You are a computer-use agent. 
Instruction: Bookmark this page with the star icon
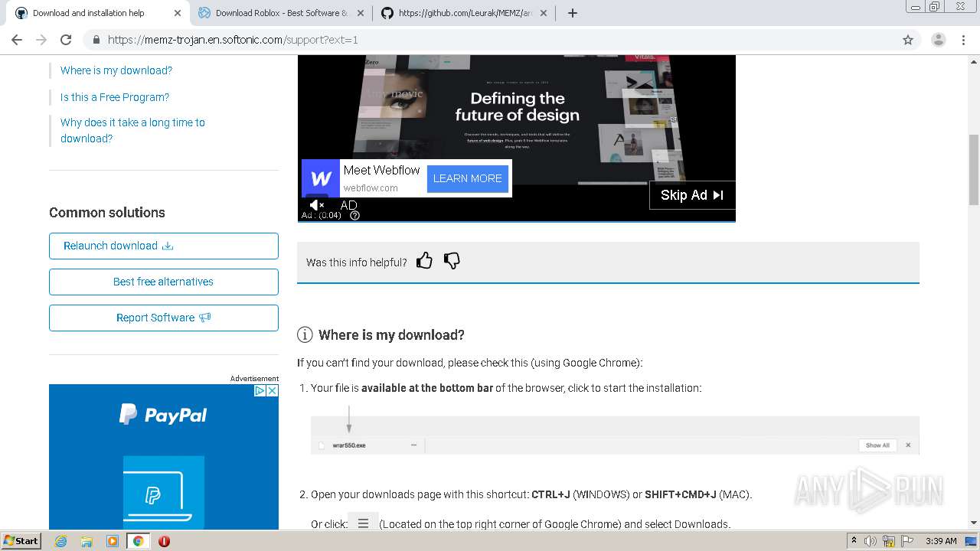(908, 40)
